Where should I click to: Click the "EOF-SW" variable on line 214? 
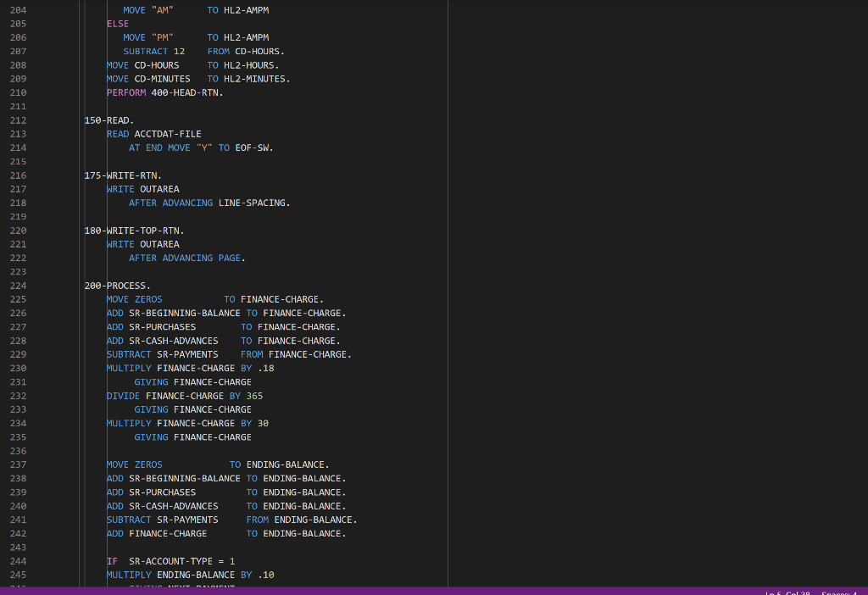coord(252,147)
